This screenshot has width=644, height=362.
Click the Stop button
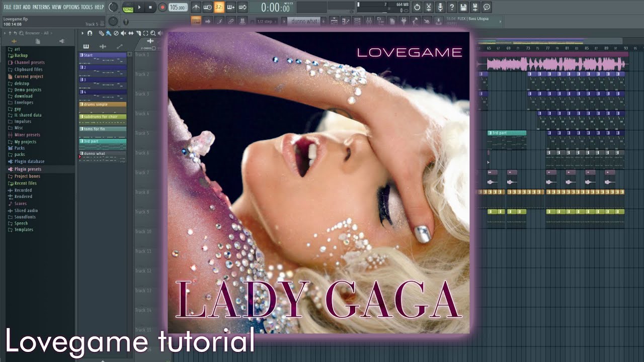pyautogui.click(x=150, y=8)
